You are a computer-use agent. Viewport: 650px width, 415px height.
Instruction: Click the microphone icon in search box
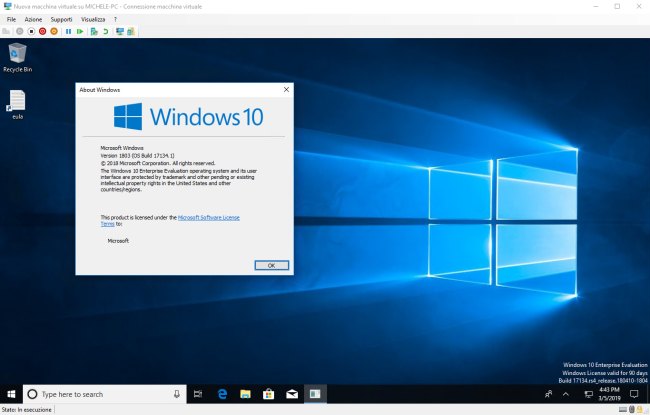pyautogui.click(x=177, y=394)
